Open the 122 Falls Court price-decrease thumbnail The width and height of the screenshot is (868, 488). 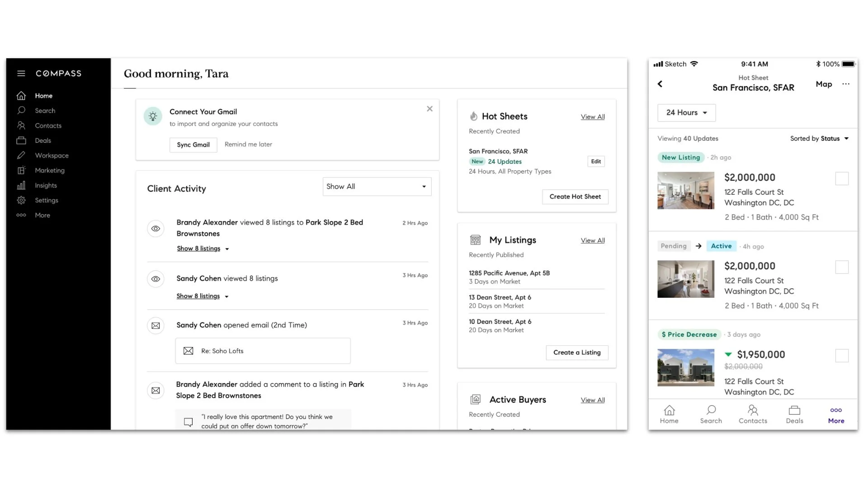686,367
